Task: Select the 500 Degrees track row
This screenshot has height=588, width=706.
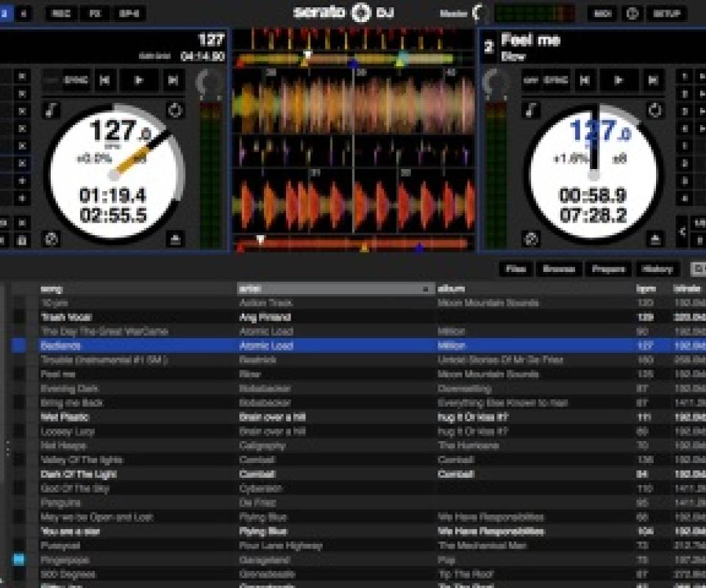Action: pos(358,574)
